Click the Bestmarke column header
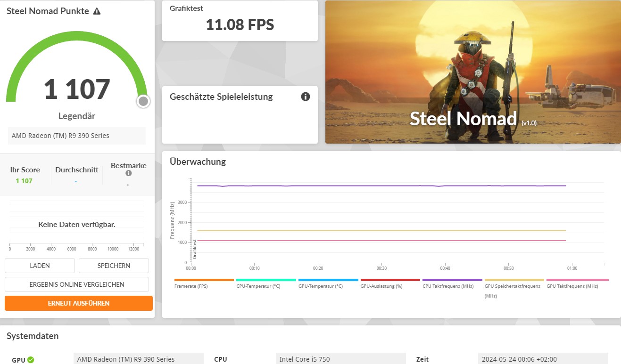 click(129, 165)
